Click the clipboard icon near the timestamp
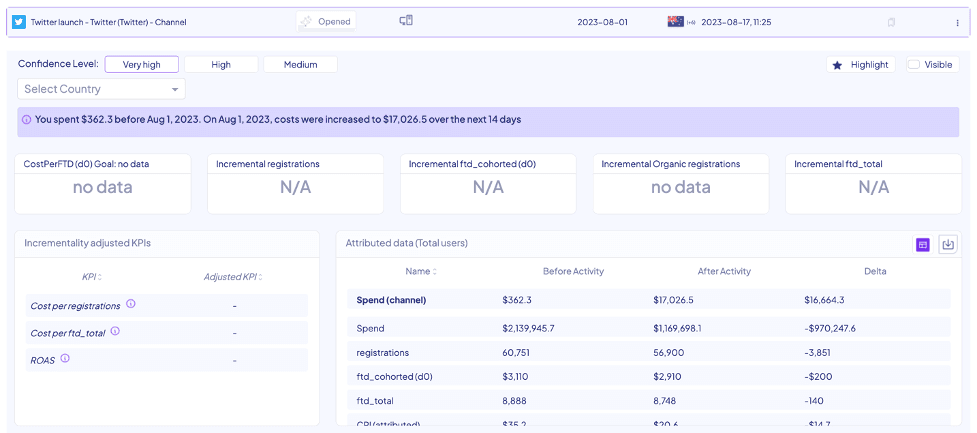The height and width of the screenshot is (433, 977). tap(891, 22)
